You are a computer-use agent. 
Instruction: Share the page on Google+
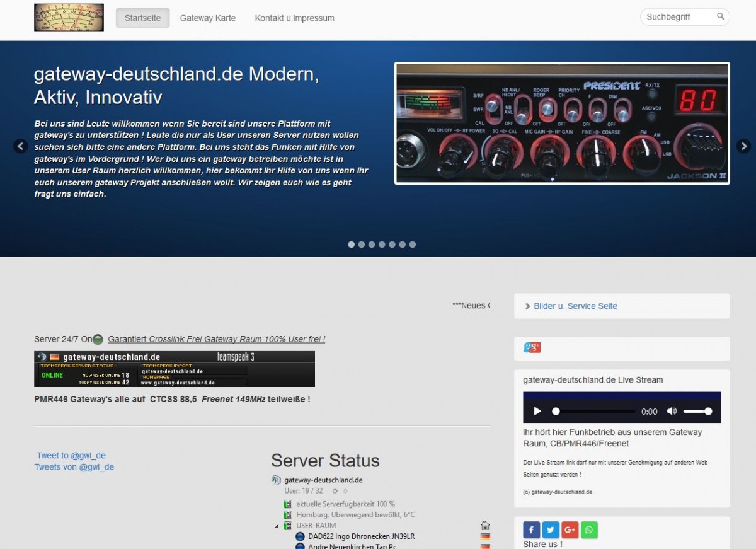(570, 530)
